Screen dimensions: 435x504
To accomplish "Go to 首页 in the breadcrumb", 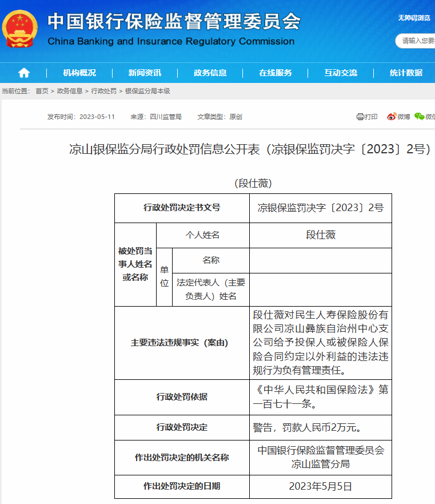I will pos(42,91).
